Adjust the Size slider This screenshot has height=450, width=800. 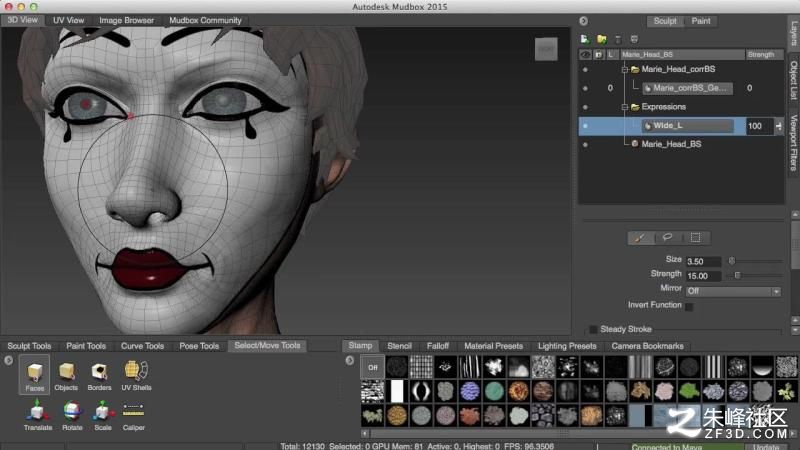tap(755, 261)
